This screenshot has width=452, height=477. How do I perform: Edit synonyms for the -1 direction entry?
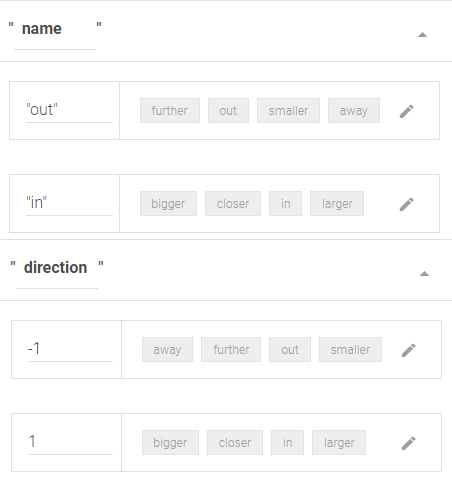click(x=409, y=350)
